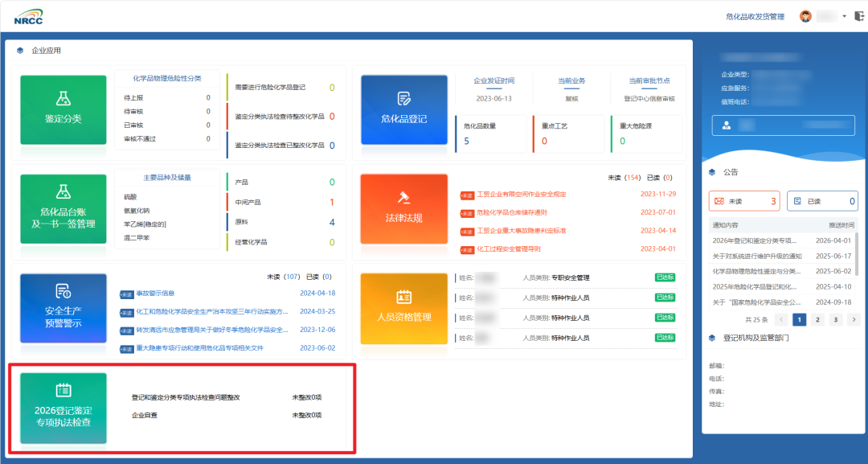
Task: Click the logout door icon
Action: coord(859,16)
